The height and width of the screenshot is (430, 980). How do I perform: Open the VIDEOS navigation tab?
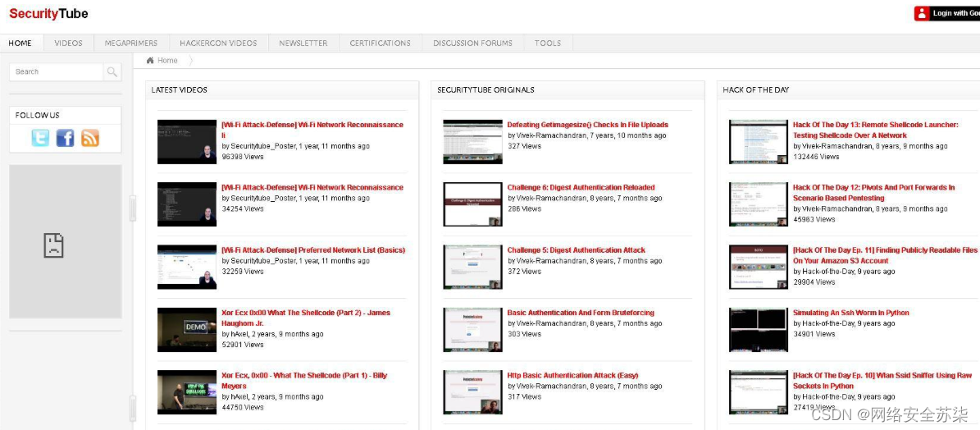point(69,43)
